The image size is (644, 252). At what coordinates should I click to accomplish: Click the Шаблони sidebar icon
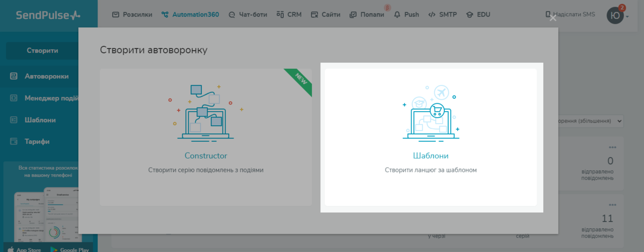(x=14, y=120)
